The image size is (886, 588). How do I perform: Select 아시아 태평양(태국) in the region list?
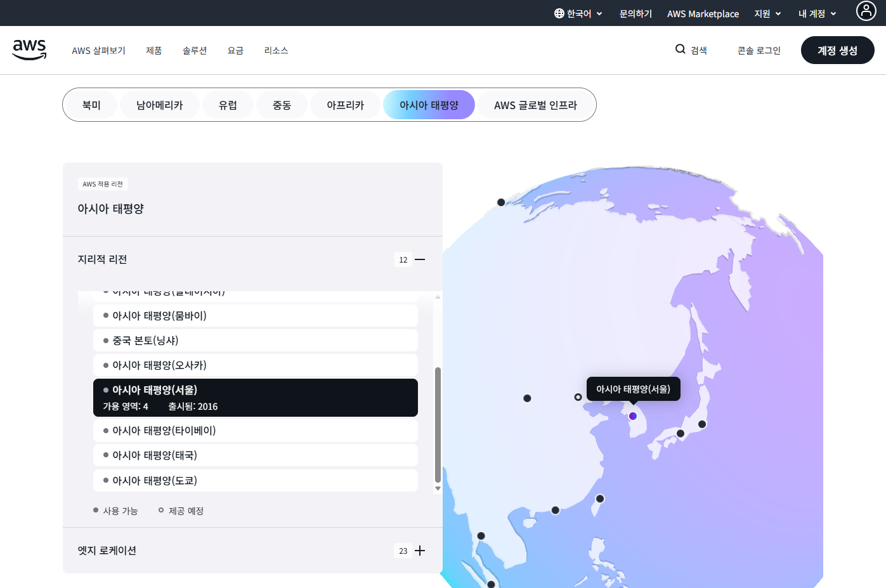(256, 455)
